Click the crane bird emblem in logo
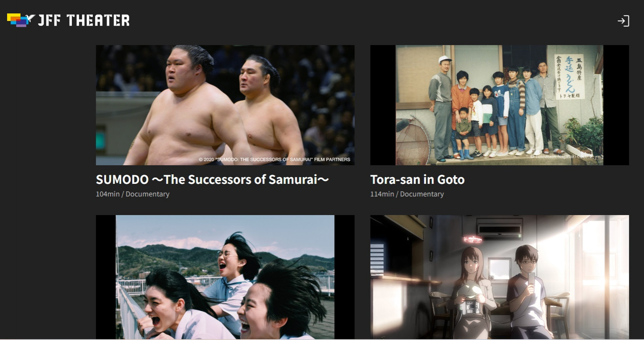The width and height of the screenshot is (644, 340). tap(31, 19)
